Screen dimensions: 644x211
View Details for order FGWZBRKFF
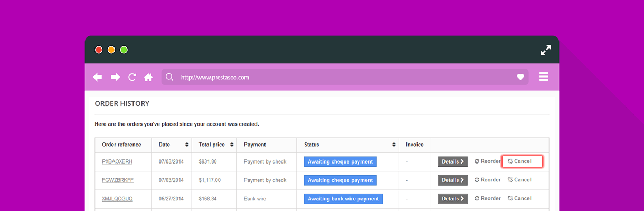(453, 180)
